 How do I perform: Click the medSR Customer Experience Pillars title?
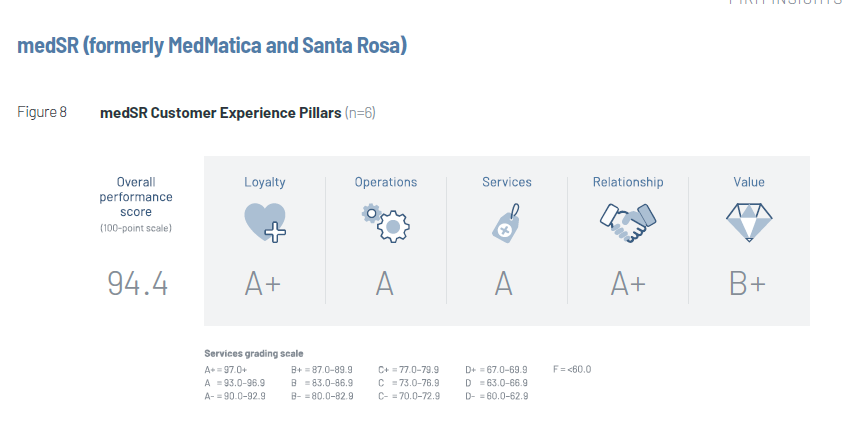click(x=221, y=113)
